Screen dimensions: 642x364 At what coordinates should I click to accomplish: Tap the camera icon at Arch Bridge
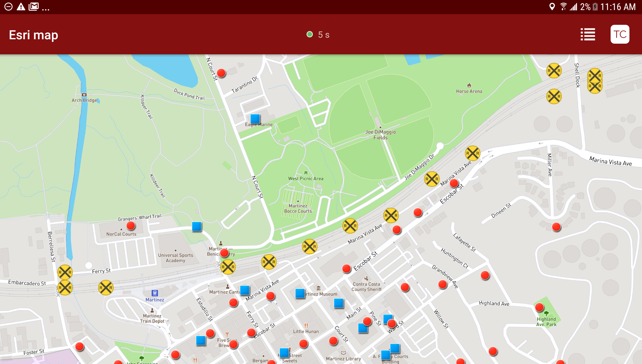[84, 94]
